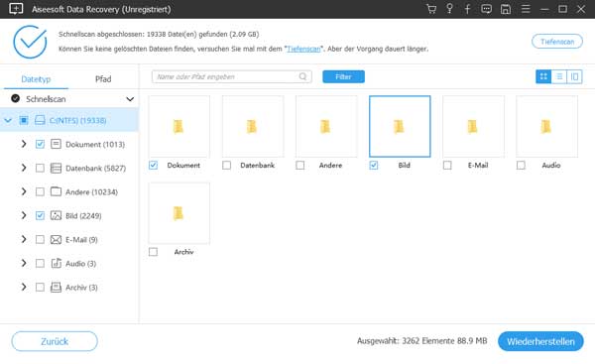The width and height of the screenshot is (595, 364).
Task: Start a deep scan with Tiefenscan button
Action: (x=557, y=42)
